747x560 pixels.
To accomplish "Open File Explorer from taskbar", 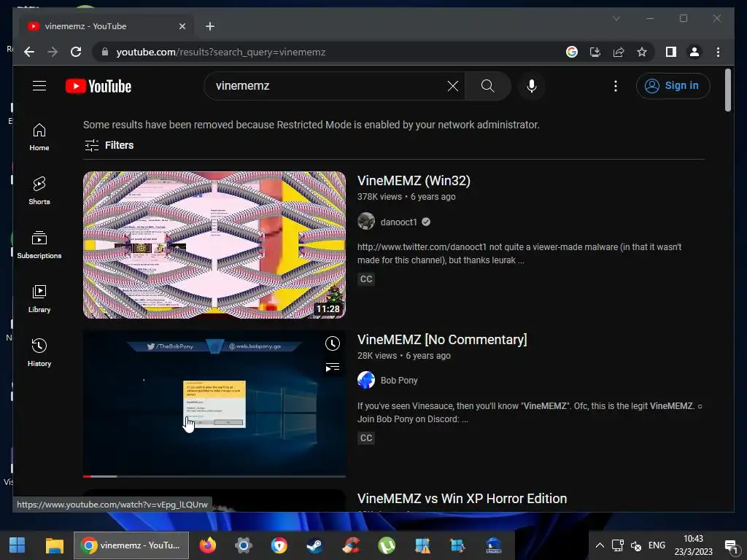I will click(x=54, y=545).
